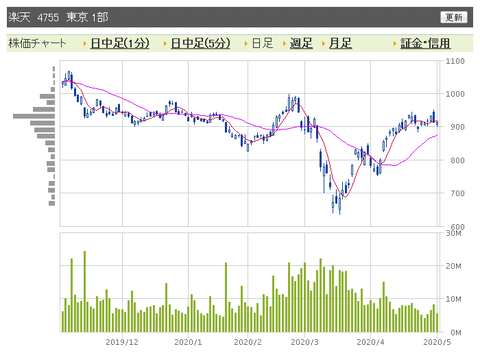Click the orange arrow before 日中足(1分)
Viewport: 480px width, 362px height.
point(85,43)
